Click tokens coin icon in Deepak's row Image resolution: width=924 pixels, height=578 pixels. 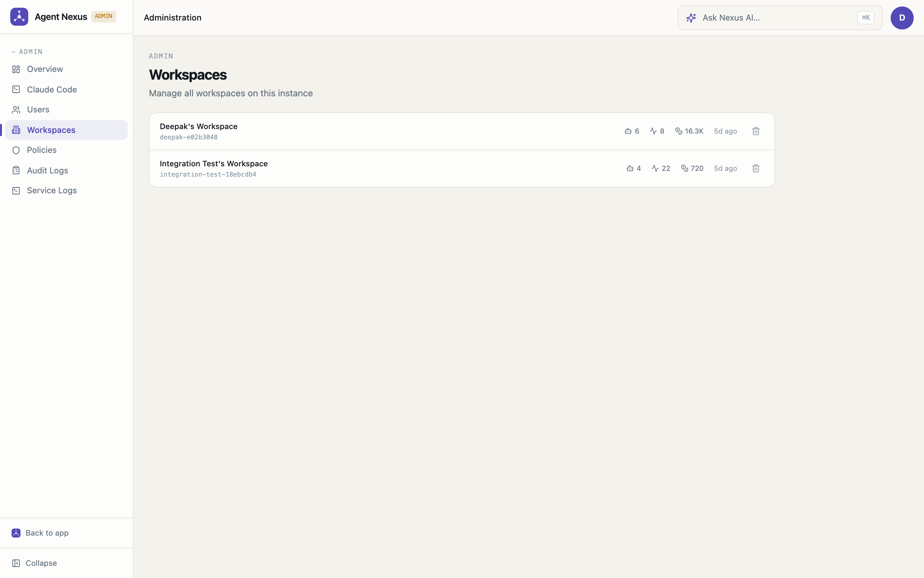(679, 131)
